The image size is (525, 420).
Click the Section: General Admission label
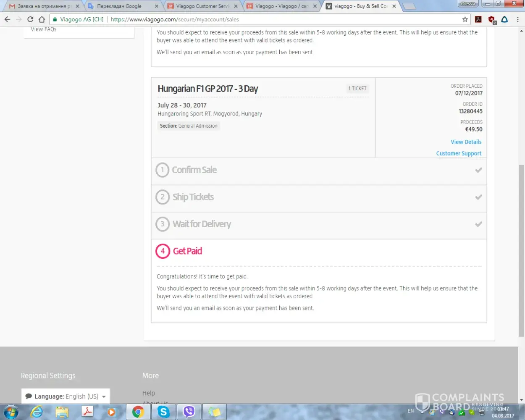[x=189, y=126]
